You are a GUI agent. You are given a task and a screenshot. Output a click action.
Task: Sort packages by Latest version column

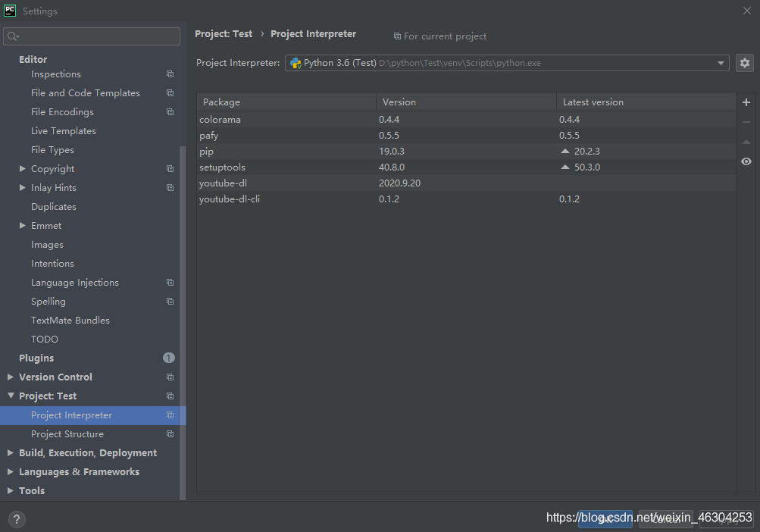tap(593, 102)
